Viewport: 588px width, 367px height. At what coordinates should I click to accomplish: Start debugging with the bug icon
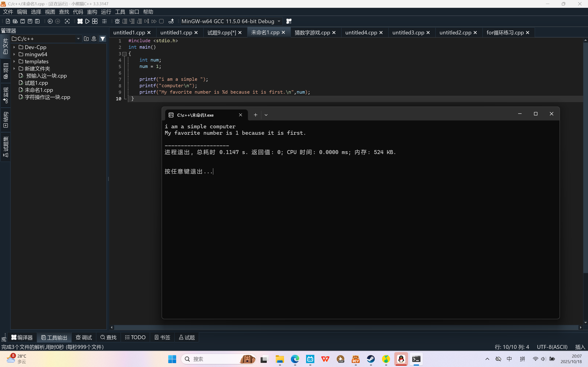click(117, 21)
